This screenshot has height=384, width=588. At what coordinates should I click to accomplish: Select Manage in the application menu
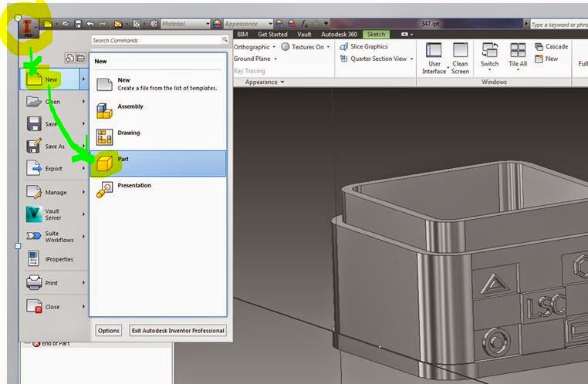pyautogui.click(x=54, y=192)
